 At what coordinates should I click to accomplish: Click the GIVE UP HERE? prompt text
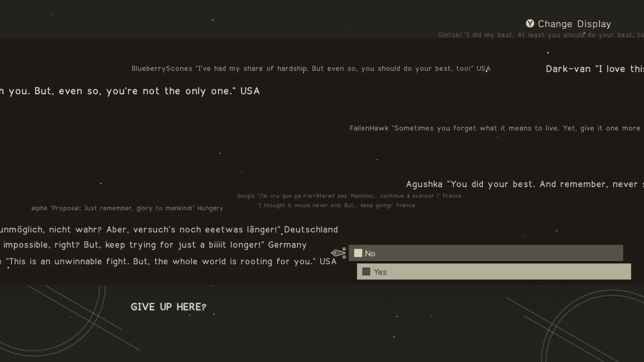[x=168, y=307]
